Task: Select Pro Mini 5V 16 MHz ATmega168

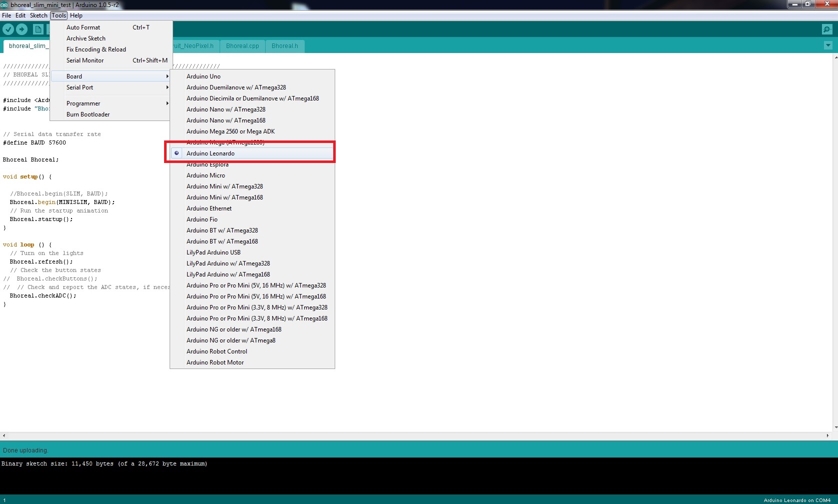Action: click(x=253, y=296)
